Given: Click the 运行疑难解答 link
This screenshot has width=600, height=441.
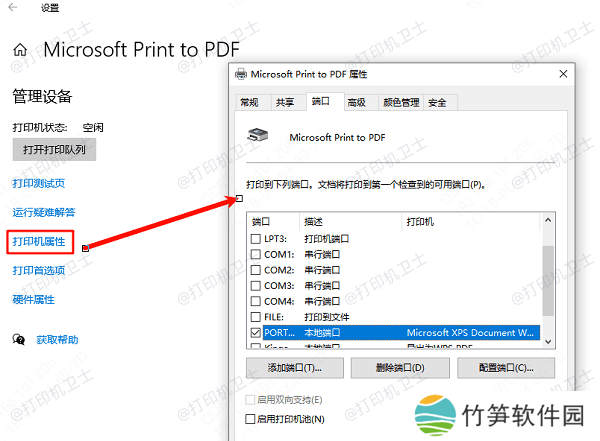Looking at the screenshot, I should [x=44, y=212].
